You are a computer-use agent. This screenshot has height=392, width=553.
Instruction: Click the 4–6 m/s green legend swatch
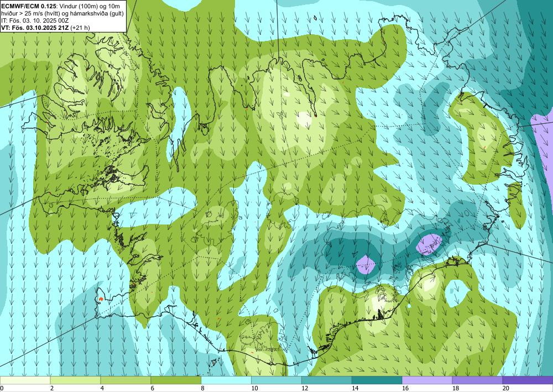[126, 380]
